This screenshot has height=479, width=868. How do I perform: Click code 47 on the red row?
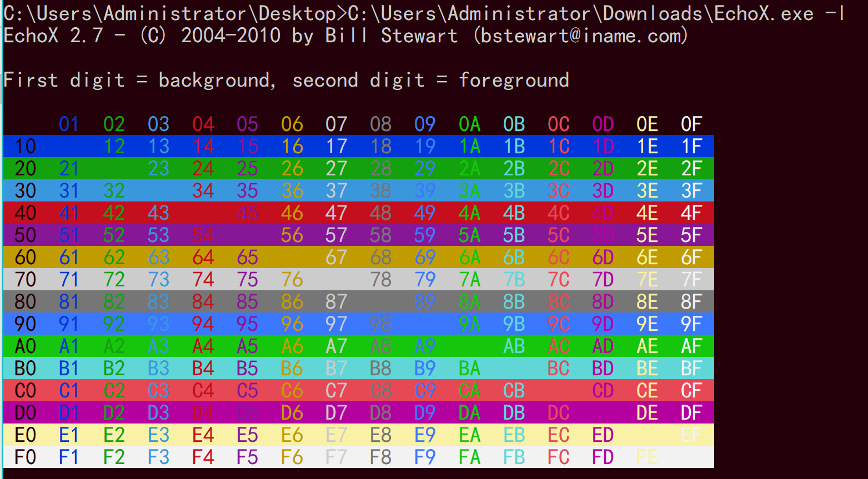336,213
